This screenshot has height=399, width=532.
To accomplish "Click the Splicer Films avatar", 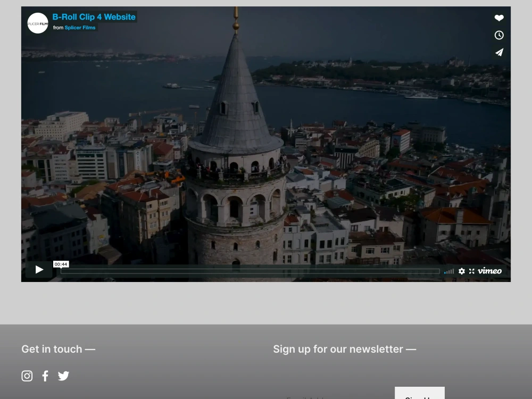I will coord(38,23).
